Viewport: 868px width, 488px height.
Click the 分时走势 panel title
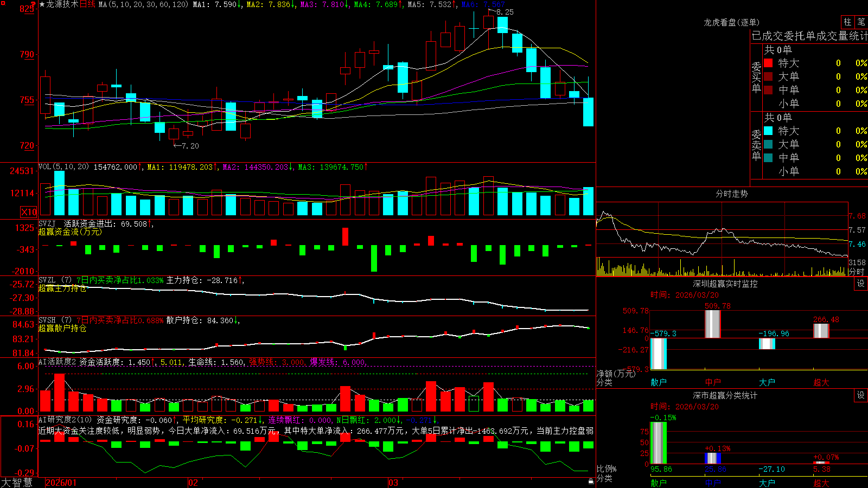[x=731, y=194]
